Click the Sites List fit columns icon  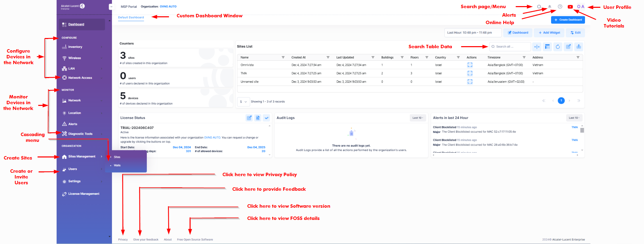[x=537, y=46]
